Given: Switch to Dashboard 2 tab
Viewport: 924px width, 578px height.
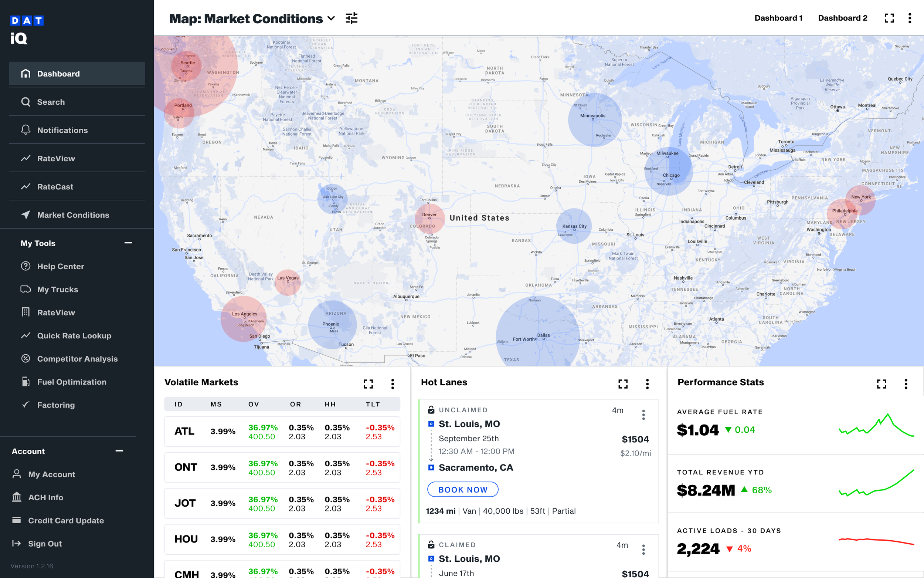Looking at the screenshot, I should [x=842, y=18].
